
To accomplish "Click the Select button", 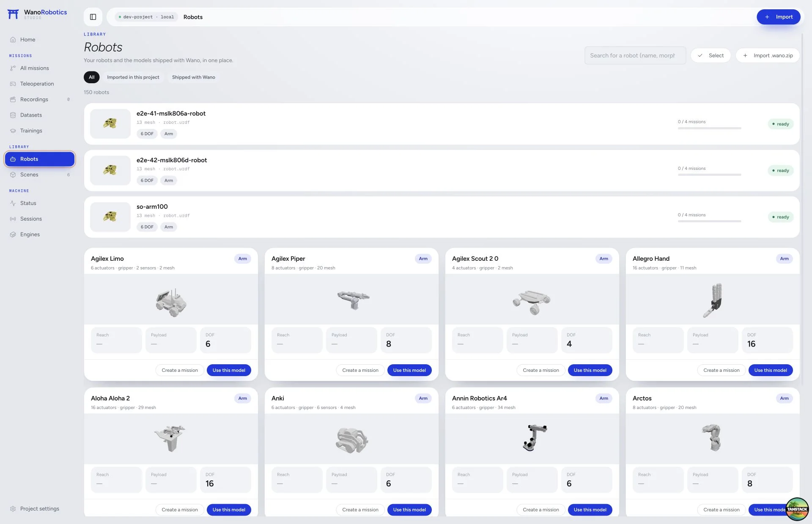I will (x=710, y=55).
